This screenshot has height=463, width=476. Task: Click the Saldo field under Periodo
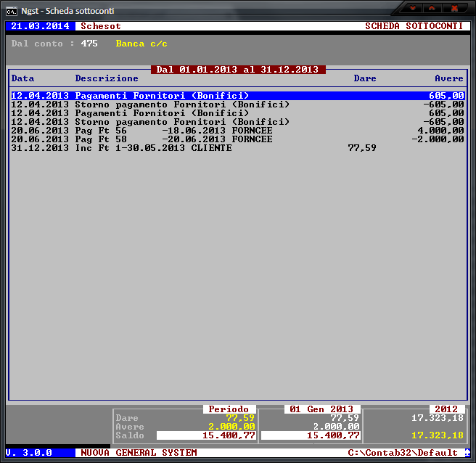(x=206, y=435)
